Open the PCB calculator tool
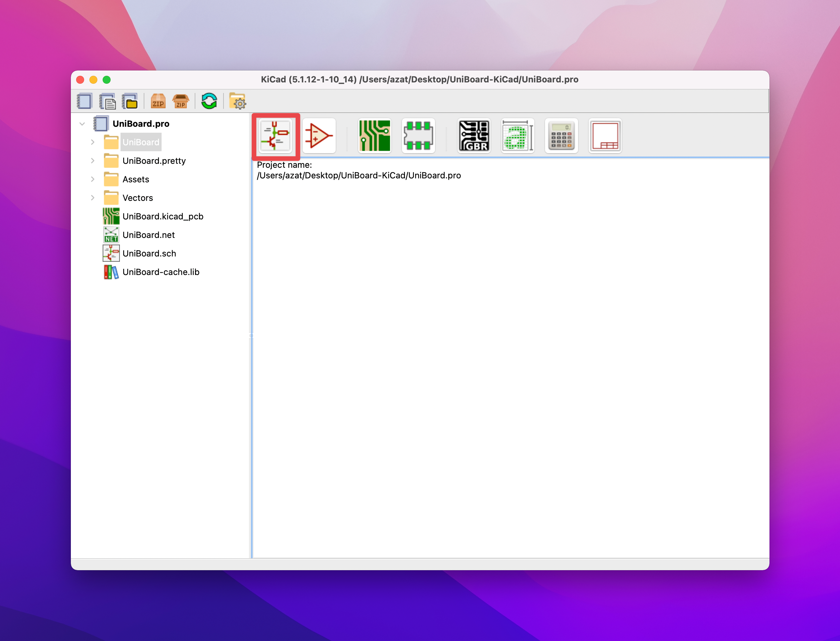This screenshot has width=840, height=641. point(561,136)
